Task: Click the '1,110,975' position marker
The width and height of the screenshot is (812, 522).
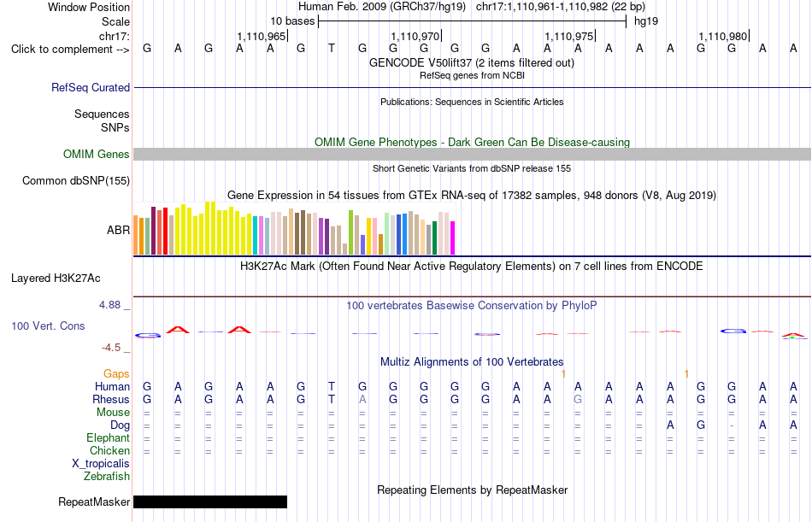Action: tap(568, 36)
